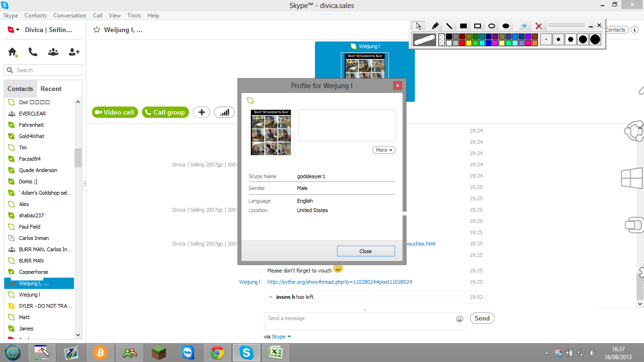
Task: Select the arrow pointer tool in drawing toolbar
Action: [x=419, y=26]
